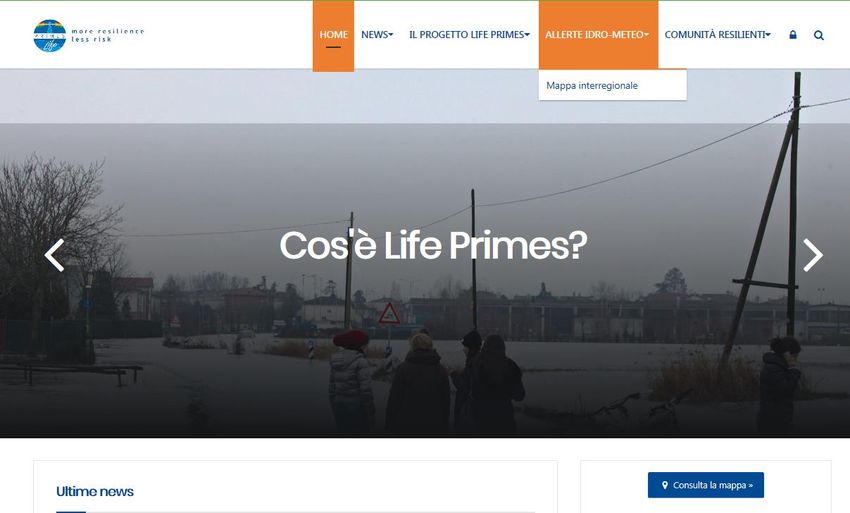Click the Consulta la mappa button
The width and height of the screenshot is (850, 513).
[x=706, y=485]
